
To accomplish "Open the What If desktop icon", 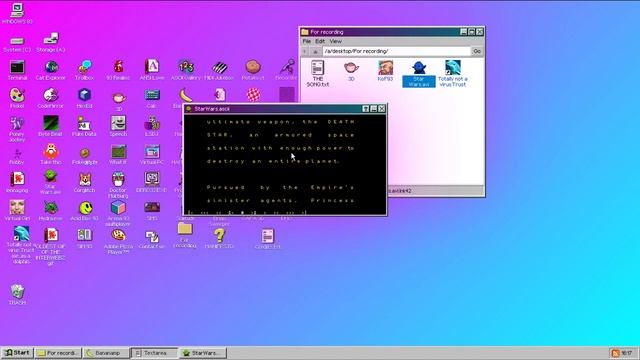I will [118, 154].
